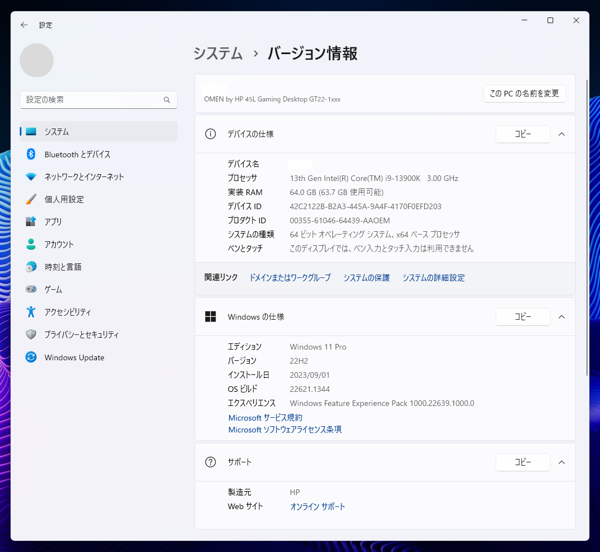This screenshot has height=552, width=600.
Task: Open システム settings category
Action: (x=99, y=132)
